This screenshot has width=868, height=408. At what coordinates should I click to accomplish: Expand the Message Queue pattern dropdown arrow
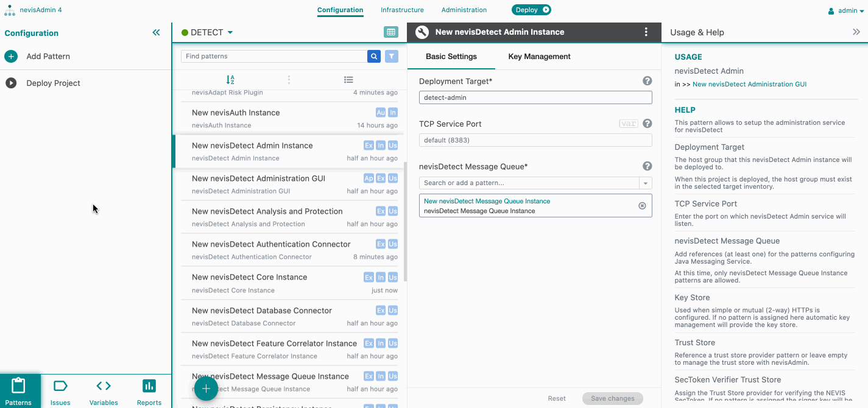click(645, 183)
